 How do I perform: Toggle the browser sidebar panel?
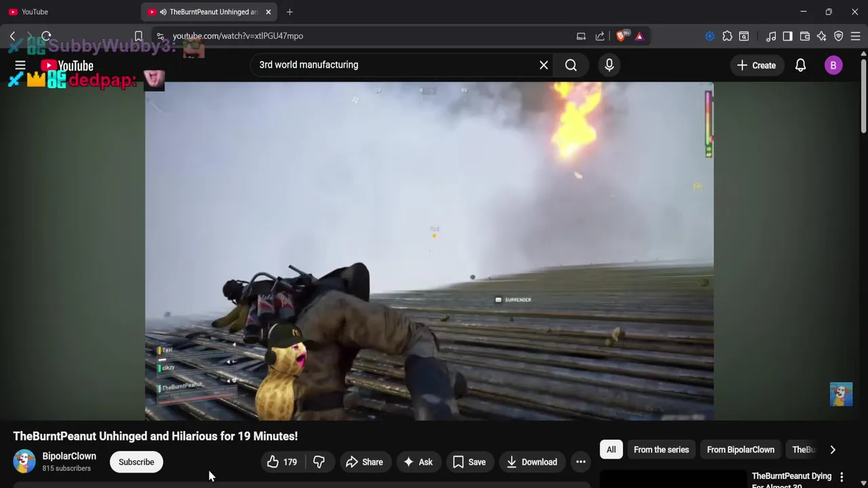(787, 36)
